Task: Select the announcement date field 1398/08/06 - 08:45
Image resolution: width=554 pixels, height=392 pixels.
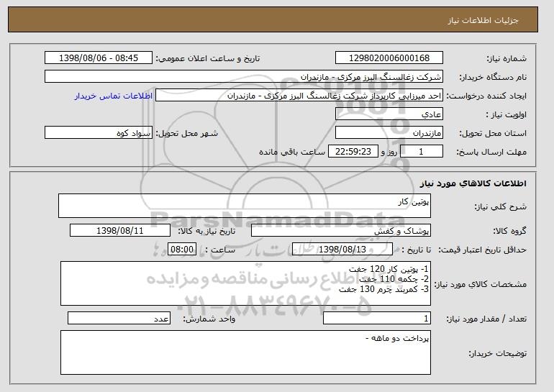Action: click(99, 58)
